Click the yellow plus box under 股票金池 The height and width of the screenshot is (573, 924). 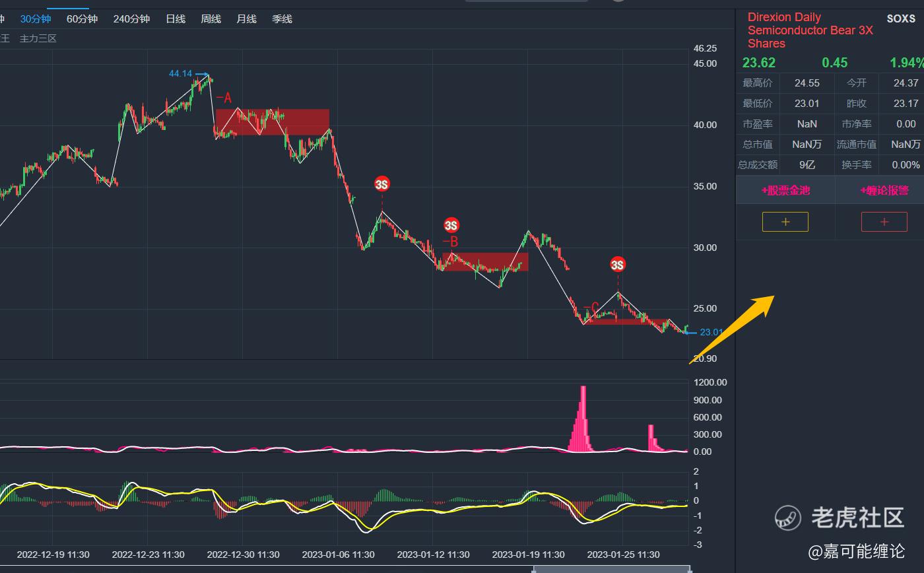785,222
